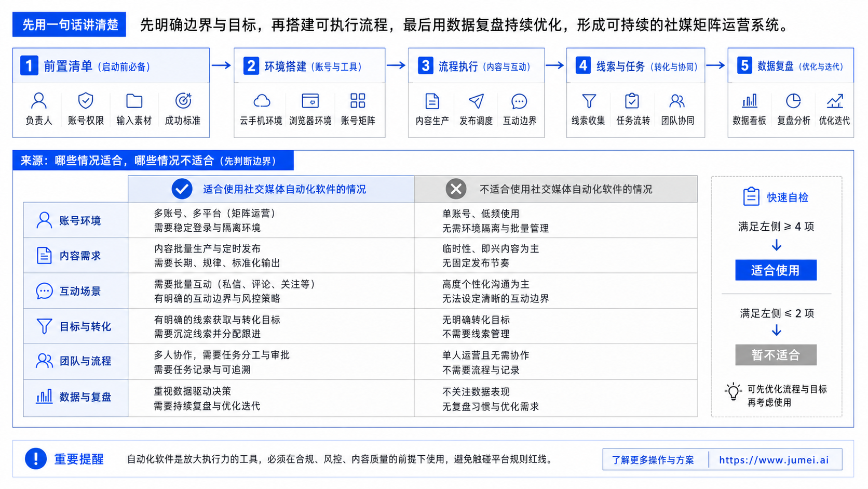This screenshot has width=868, height=489.
Task: Click the 云手机环境 cloud icon
Action: click(262, 100)
